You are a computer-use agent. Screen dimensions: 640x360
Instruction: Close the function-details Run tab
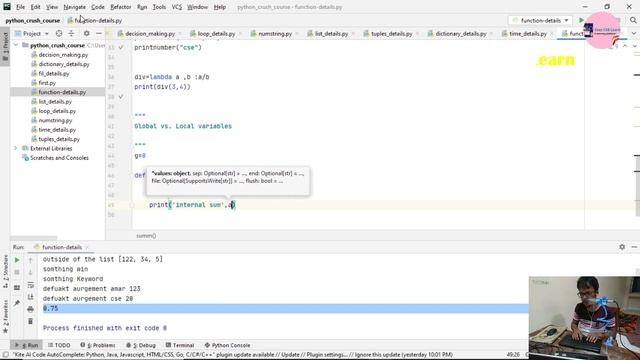(x=87, y=247)
